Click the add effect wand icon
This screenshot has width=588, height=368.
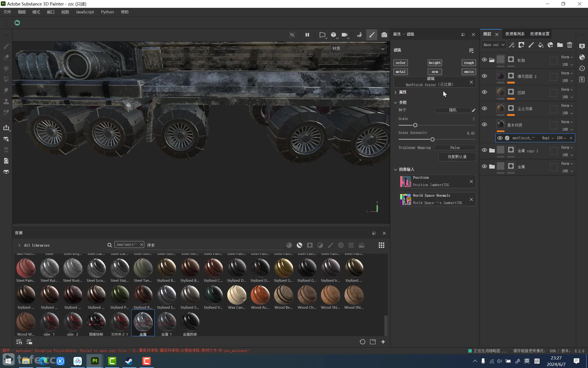(x=512, y=45)
